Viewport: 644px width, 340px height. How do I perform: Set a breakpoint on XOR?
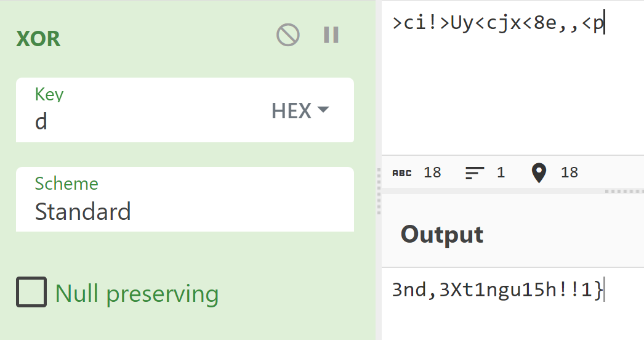[331, 35]
